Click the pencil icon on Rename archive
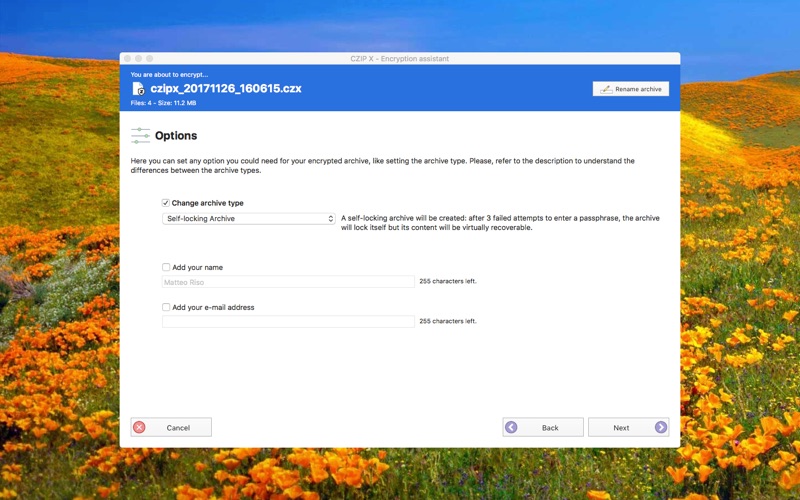Image resolution: width=800 pixels, height=500 pixels. coord(606,89)
